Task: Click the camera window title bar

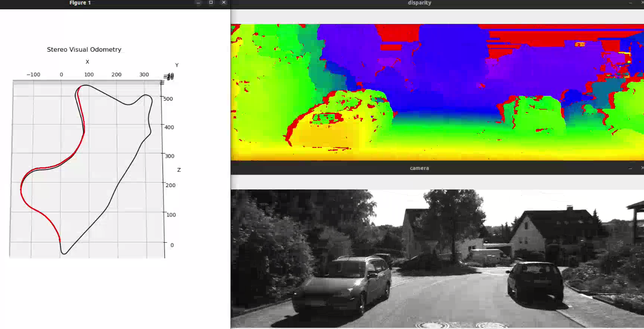Action: coord(419,168)
